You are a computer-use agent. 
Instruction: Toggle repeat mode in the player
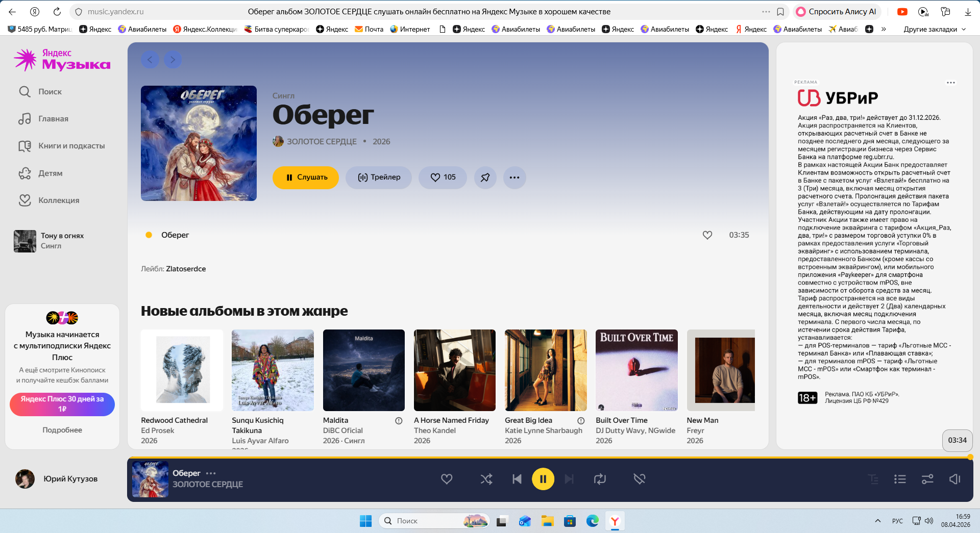click(600, 479)
